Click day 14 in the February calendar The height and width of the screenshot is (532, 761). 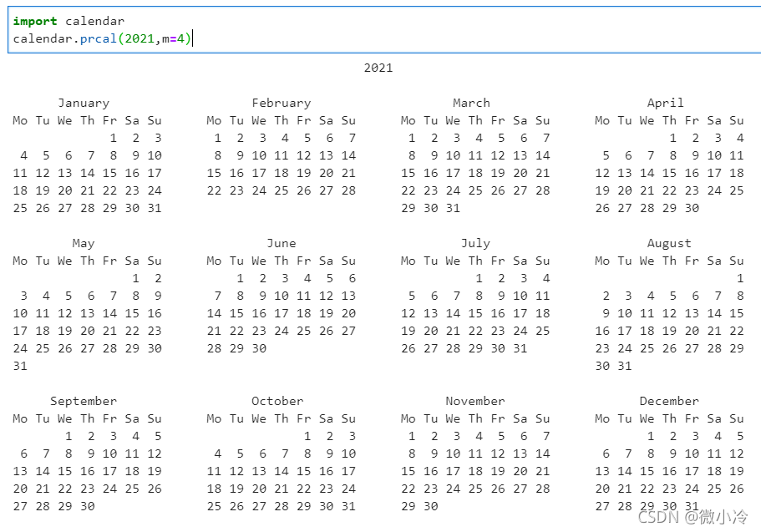point(349,156)
